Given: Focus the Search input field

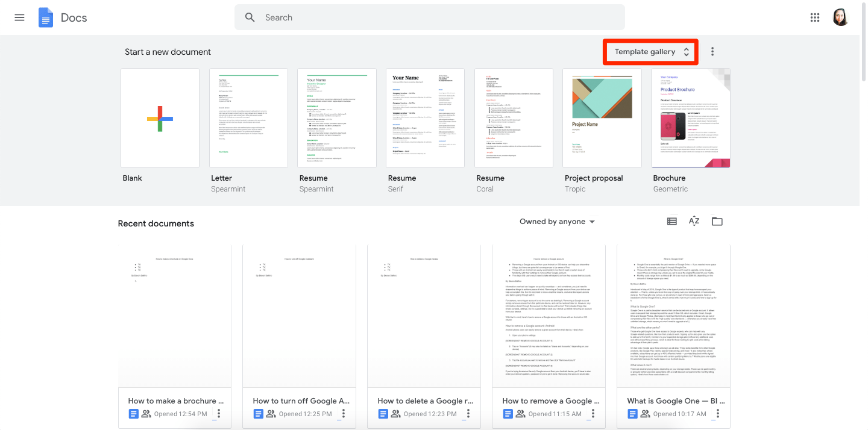Looking at the screenshot, I should click(x=429, y=17).
